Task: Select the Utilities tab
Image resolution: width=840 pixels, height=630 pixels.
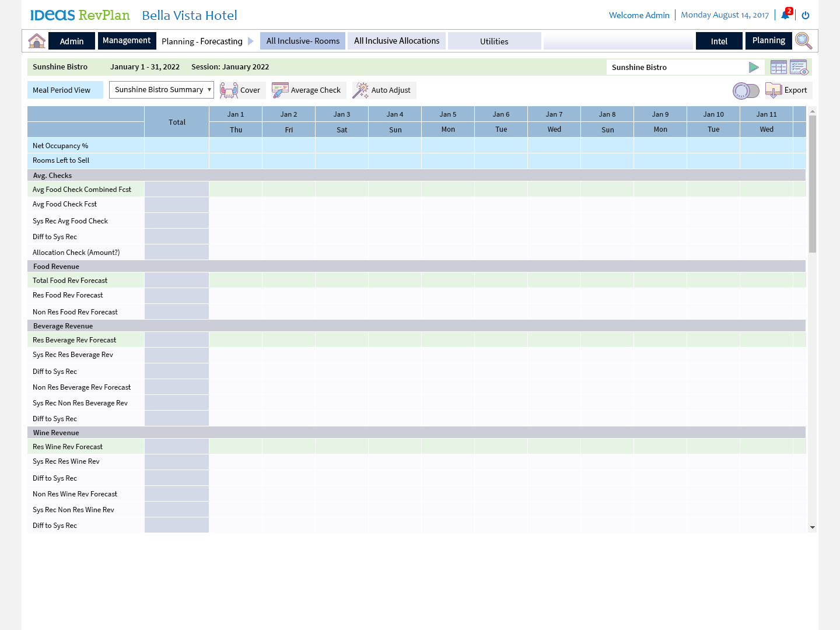Action: pyautogui.click(x=494, y=41)
